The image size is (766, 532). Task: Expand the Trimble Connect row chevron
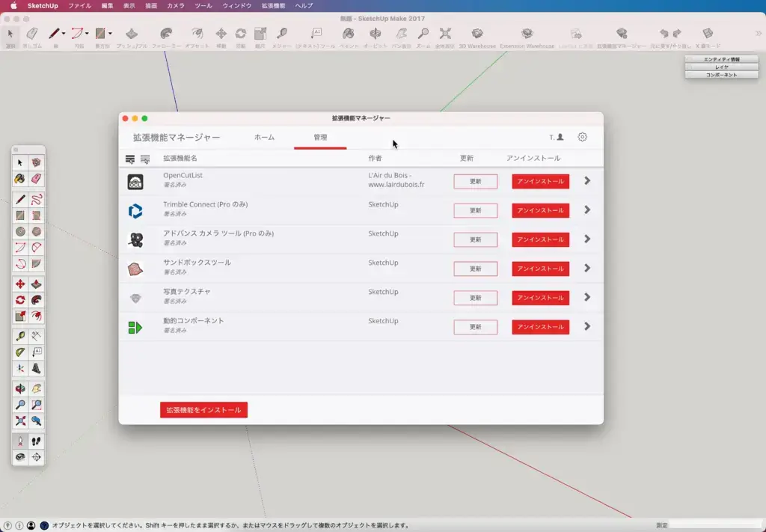click(587, 210)
